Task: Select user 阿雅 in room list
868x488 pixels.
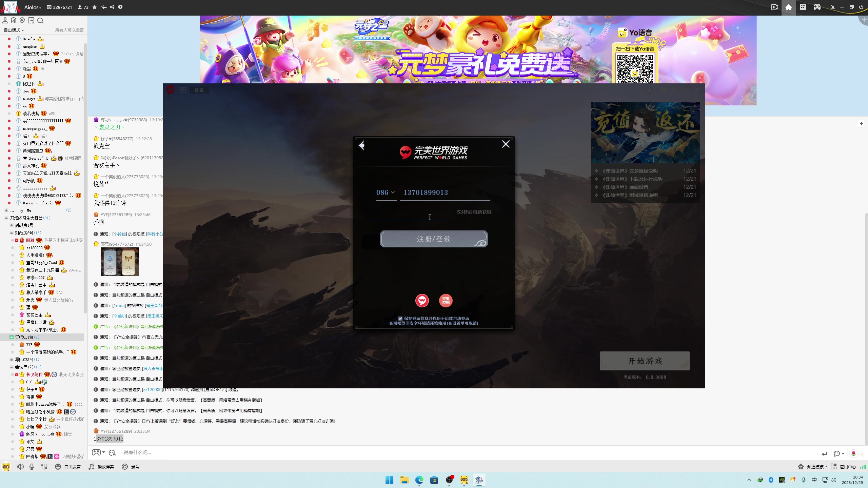Action: click(30, 240)
